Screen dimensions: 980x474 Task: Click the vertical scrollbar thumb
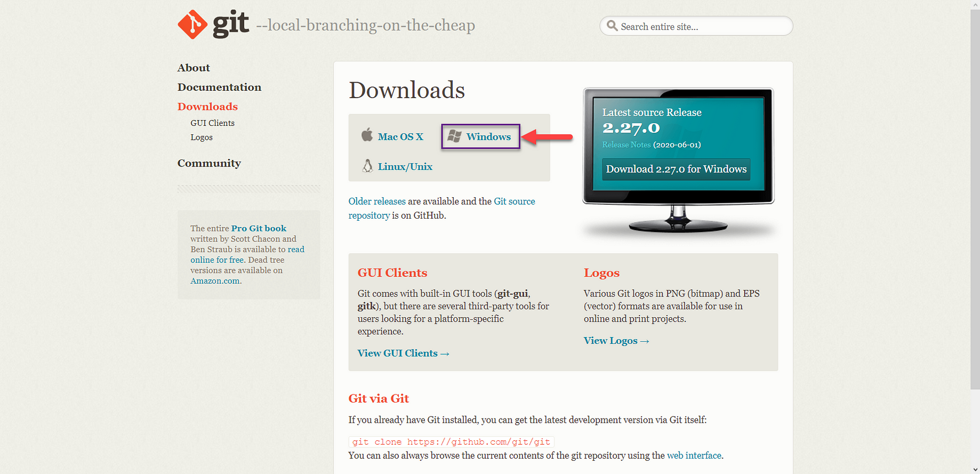[975, 199]
